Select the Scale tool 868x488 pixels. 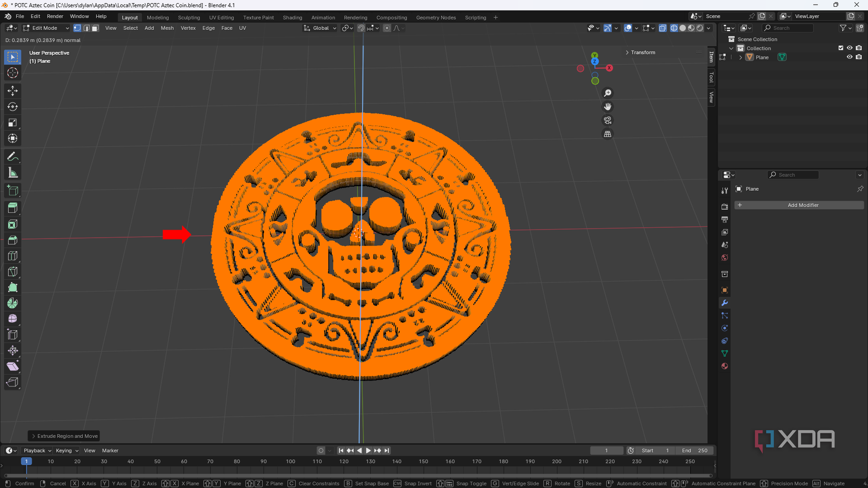tap(13, 123)
